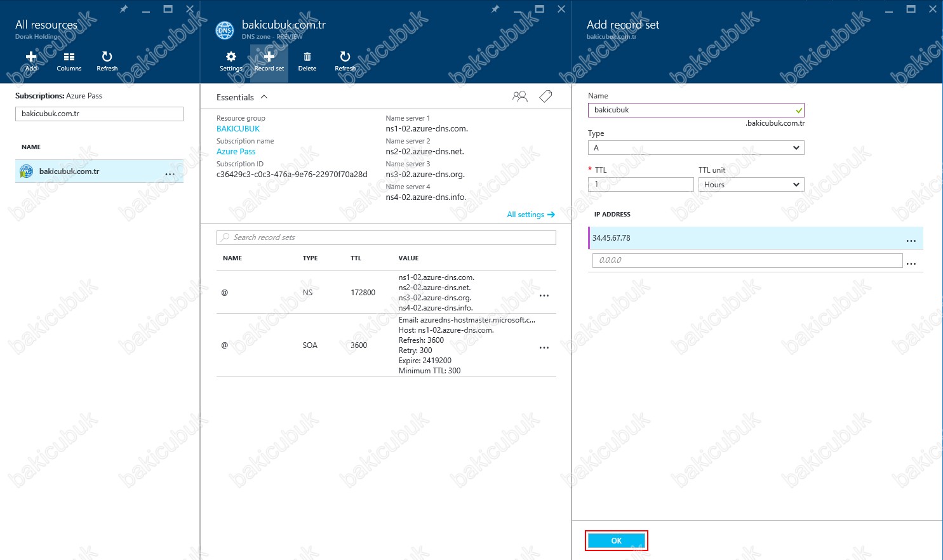Open Settings for bakicubuk.com.tr DNS zone
943x560 pixels.
(231, 61)
